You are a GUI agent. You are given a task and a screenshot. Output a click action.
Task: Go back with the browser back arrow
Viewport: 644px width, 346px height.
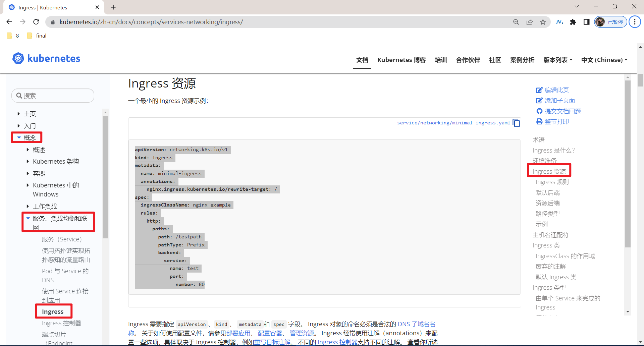[x=9, y=22]
